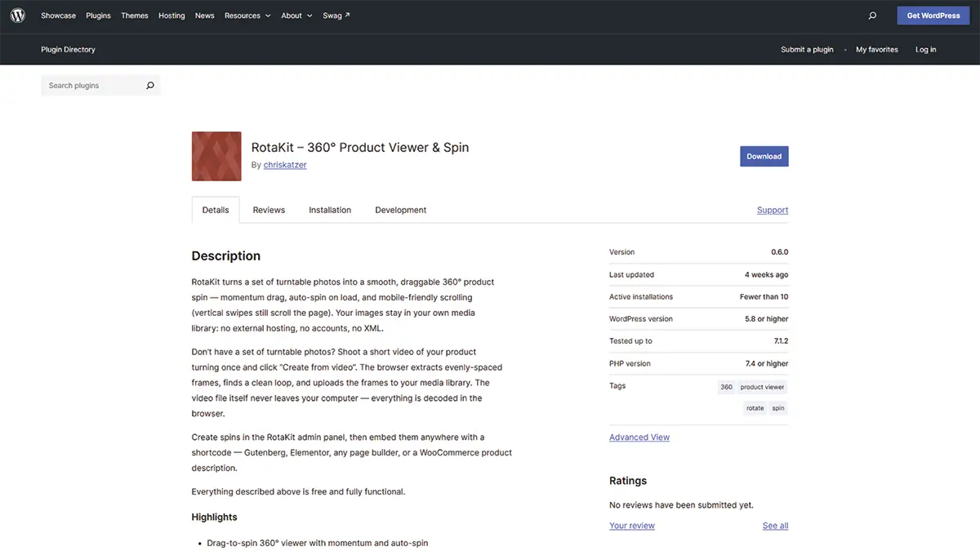Click the plugin title RotaKit heading
This screenshot has width=980, height=551.
pyautogui.click(x=360, y=148)
